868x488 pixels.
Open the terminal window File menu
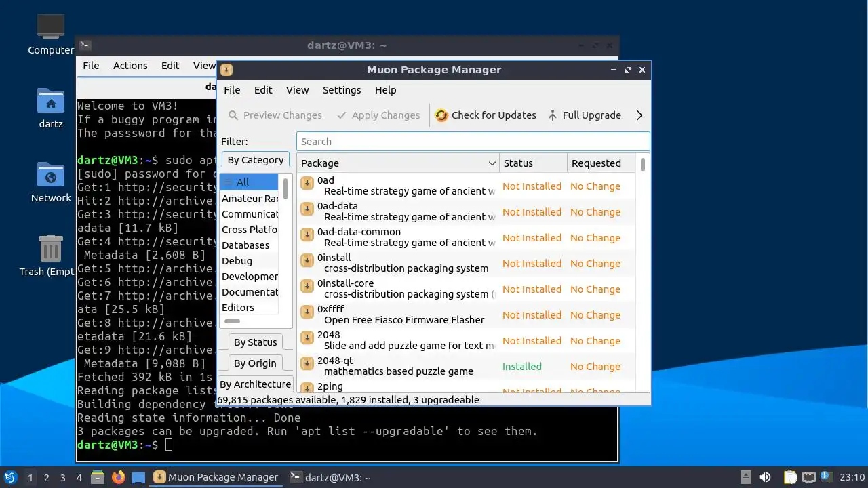tap(91, 66)
